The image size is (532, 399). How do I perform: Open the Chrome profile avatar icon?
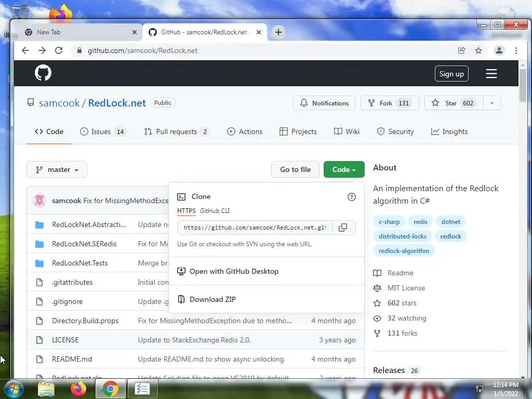[499, 50]
